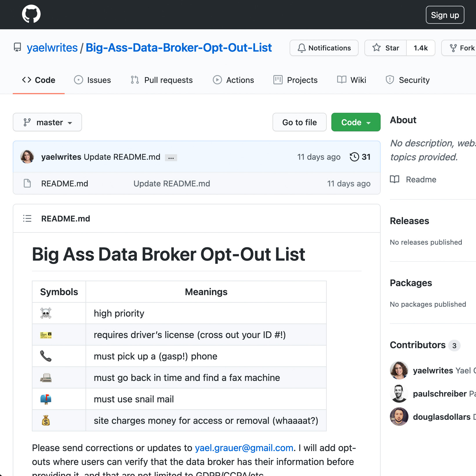The width and height of the screenshot is (476, 476).
Task: Switch to the Code tab
Action: pyautogui.click(x=39, y=80)
